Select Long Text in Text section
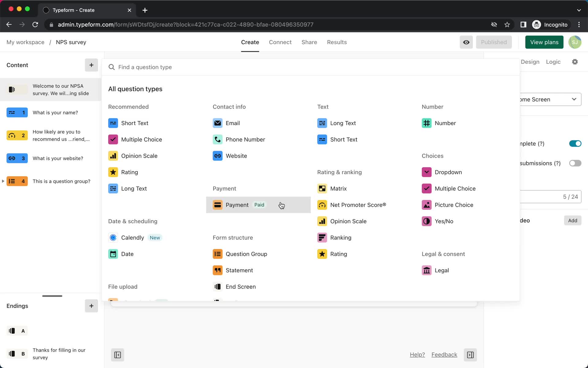 tap(337, 123)
